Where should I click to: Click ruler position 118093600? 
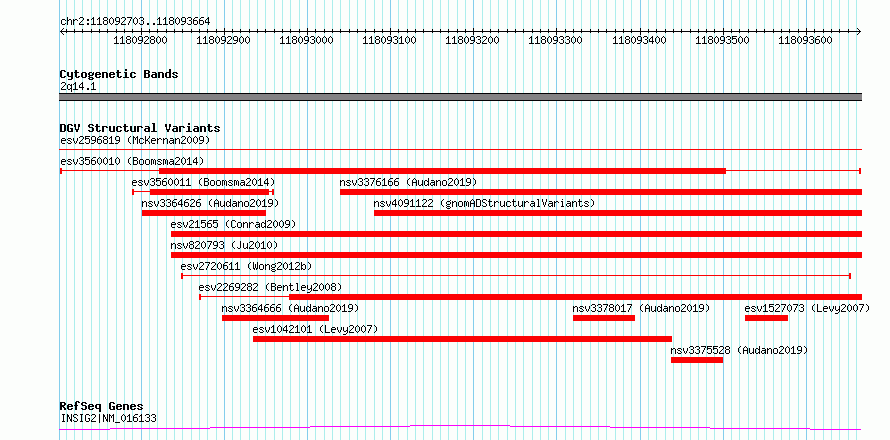pos(806,40)
